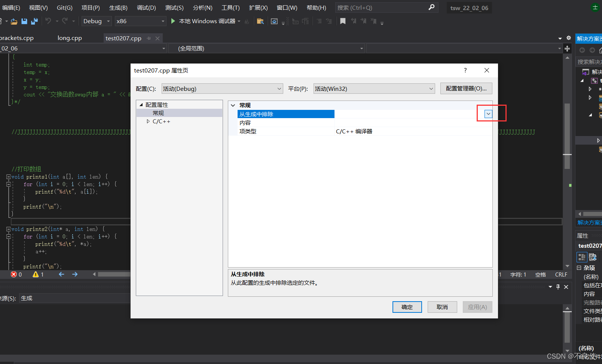Open the 配置(C) configuration dropdown
This screenshot has width=602, height=364.
coord(222,89)
